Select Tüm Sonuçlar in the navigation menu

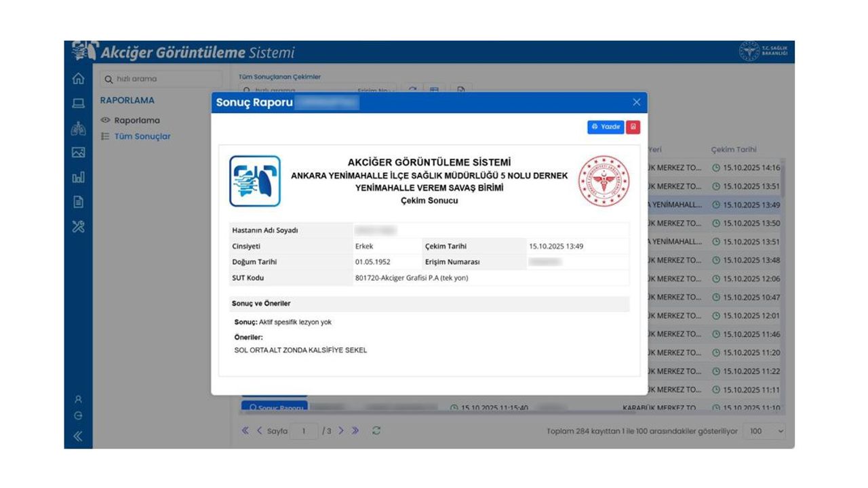142,136
